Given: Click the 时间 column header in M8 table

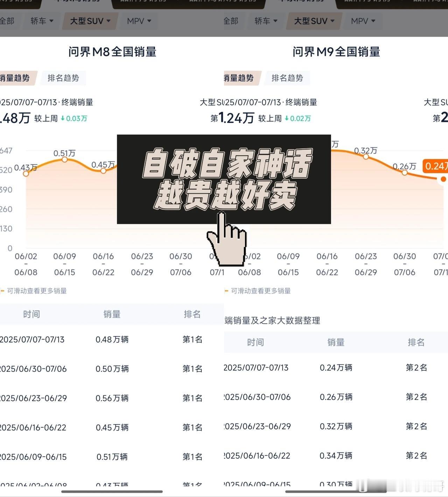Looking at the screenshot, I should [31, 314].
